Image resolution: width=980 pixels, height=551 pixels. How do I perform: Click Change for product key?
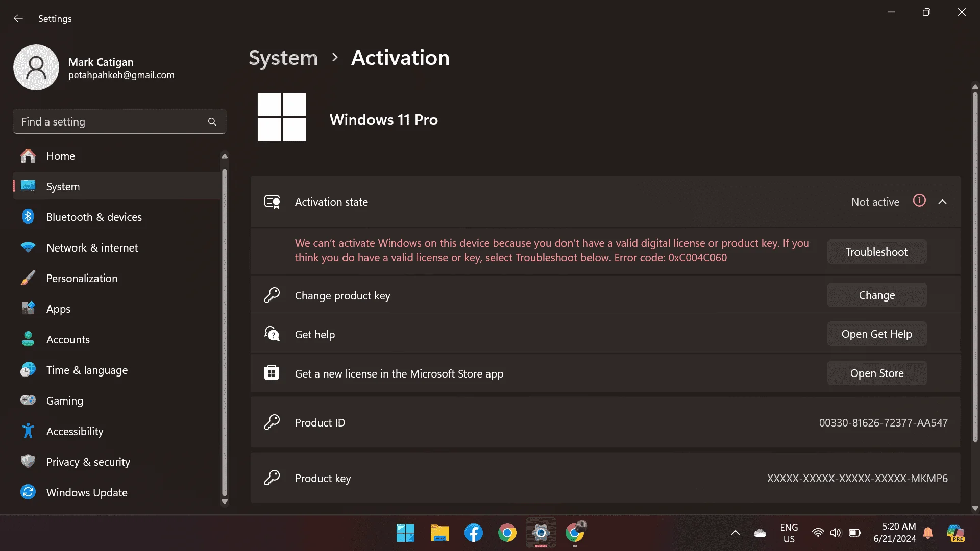877,295
